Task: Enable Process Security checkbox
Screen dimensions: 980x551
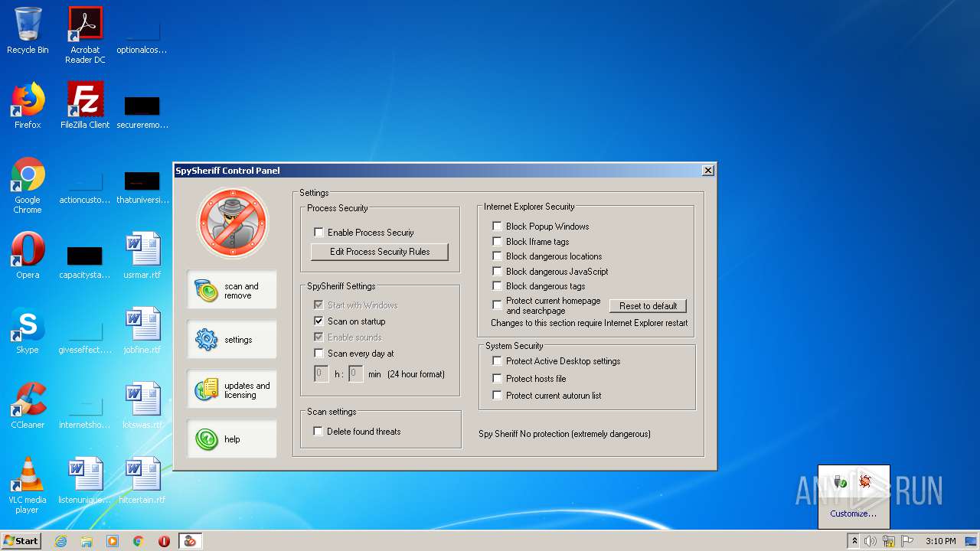Action: [x=318, y=233]
